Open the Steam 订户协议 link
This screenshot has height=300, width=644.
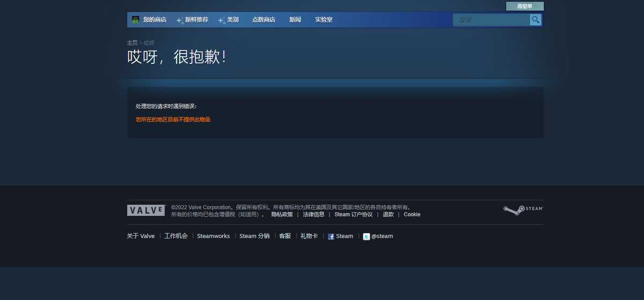coord(353,215)
